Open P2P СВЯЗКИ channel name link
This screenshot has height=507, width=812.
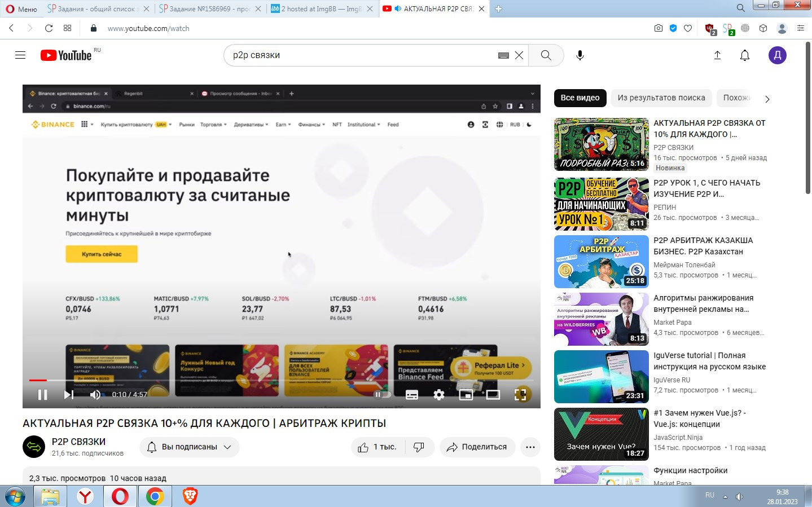(78, 442)
